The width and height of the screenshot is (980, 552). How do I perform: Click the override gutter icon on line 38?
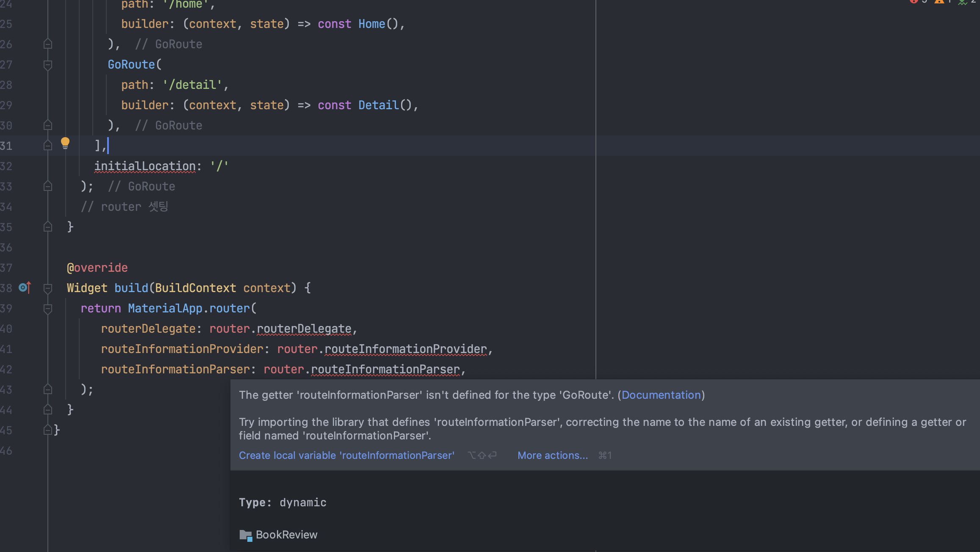(x=25, y=288)
